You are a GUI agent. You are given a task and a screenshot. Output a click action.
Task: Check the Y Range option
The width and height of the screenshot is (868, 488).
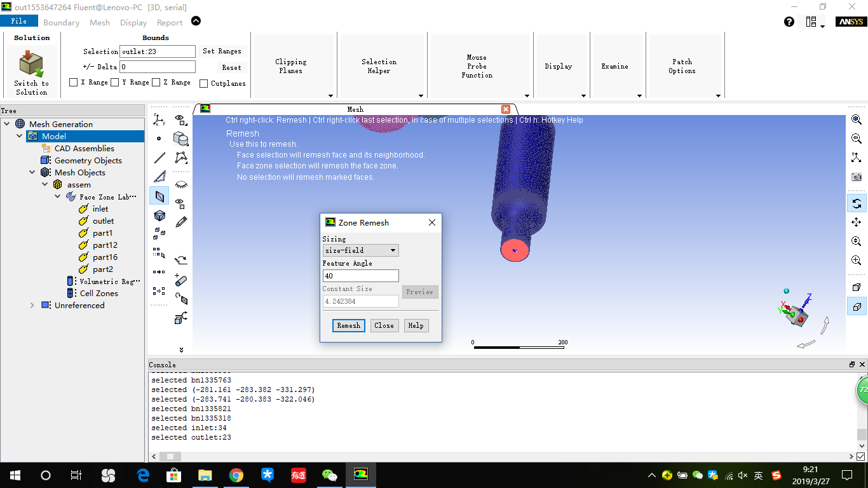[114, 83]
